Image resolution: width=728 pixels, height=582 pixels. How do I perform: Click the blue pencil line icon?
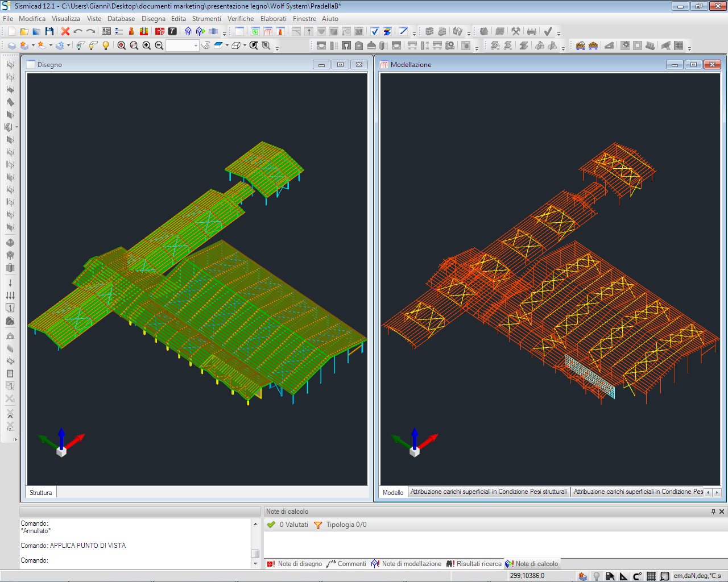[403, 31]
